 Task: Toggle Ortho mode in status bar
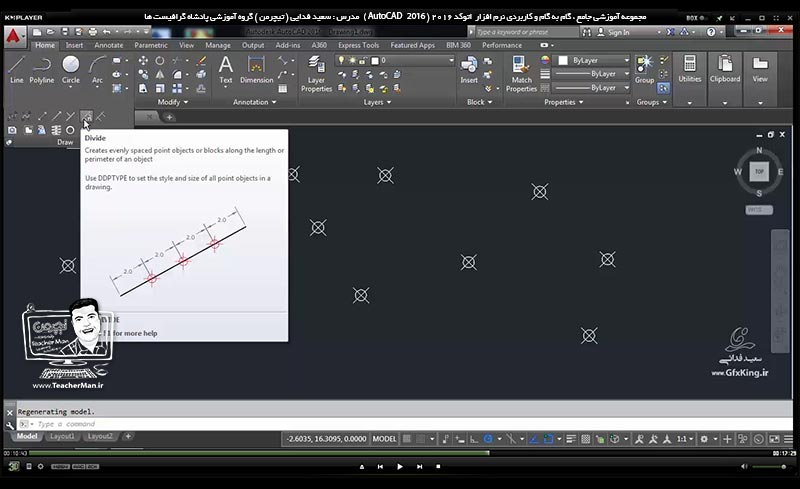[473, 439]
